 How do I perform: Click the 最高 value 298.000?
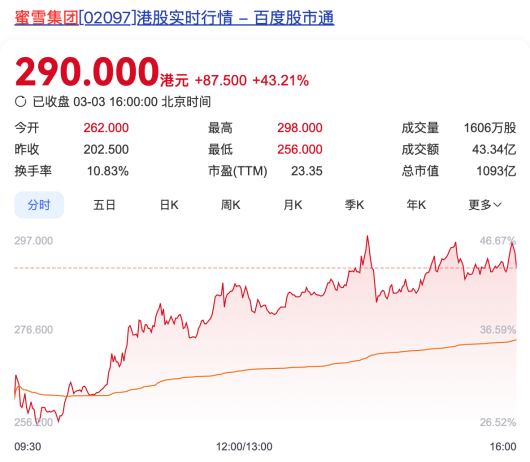[300, 128]
